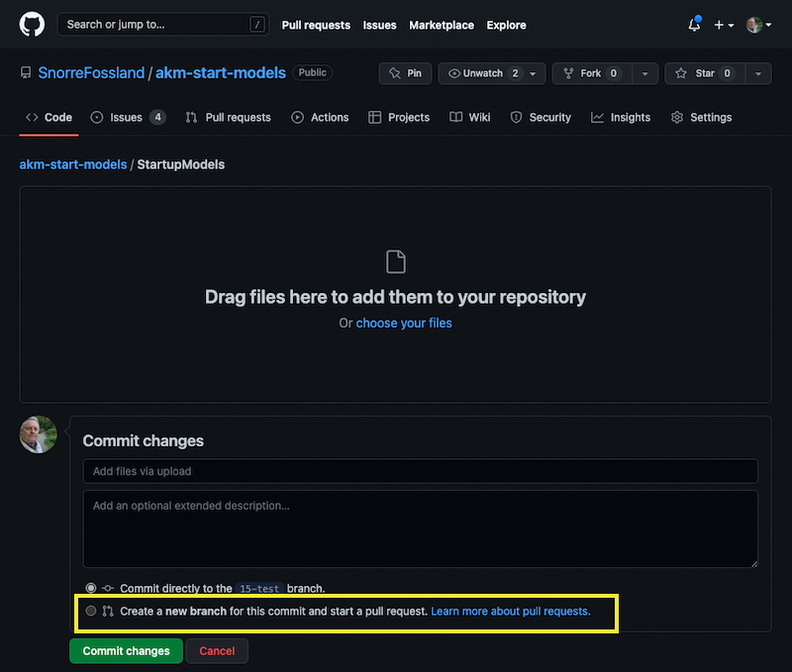
Task: Click the repository book icon
Action: point(26,72)
